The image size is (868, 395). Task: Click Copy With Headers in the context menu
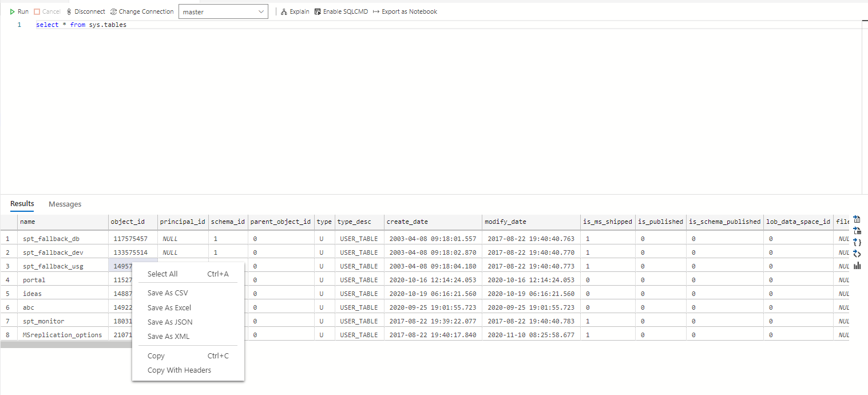coord(180,370)
